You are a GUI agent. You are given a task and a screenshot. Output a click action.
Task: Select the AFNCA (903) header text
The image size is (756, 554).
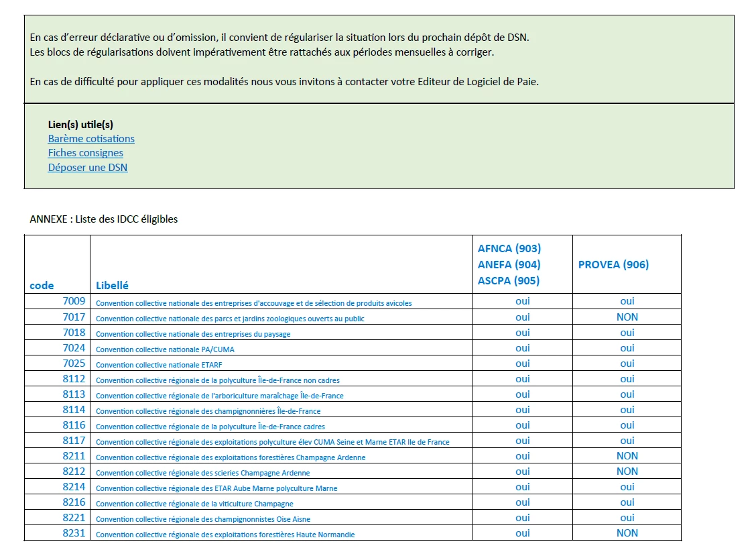tap(509, 249)
